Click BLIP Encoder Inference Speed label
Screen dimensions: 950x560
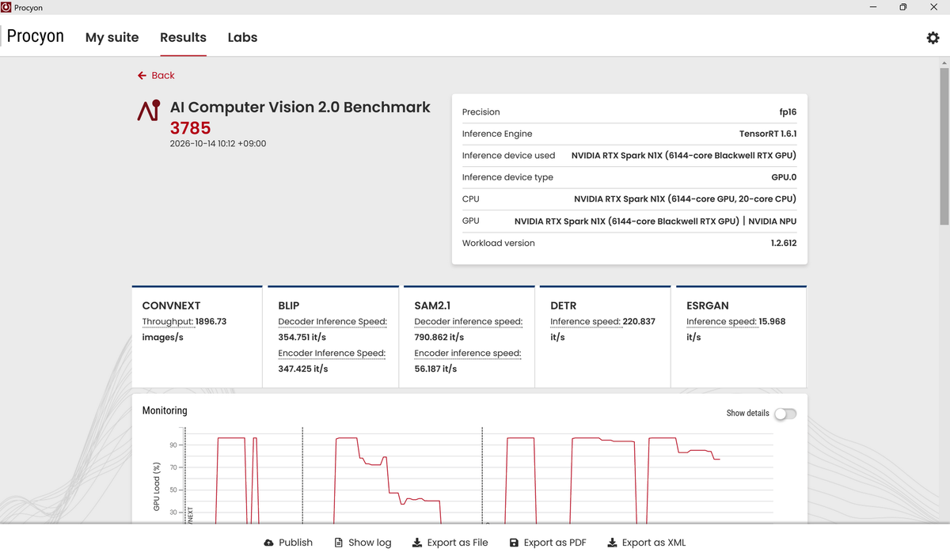(332, 354)
